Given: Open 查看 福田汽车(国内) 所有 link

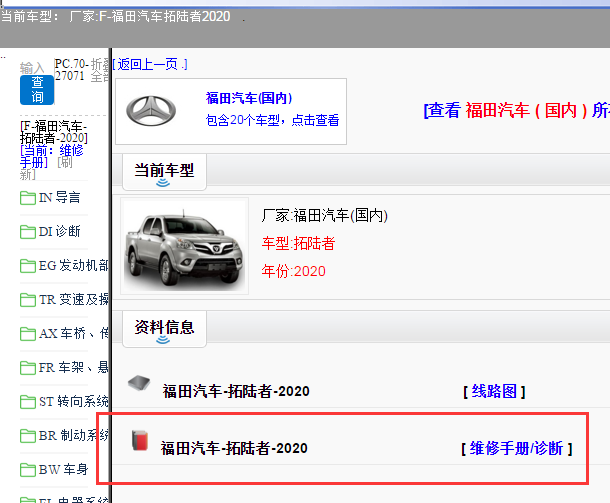Looking at the screenshot, I should (517, 110).
